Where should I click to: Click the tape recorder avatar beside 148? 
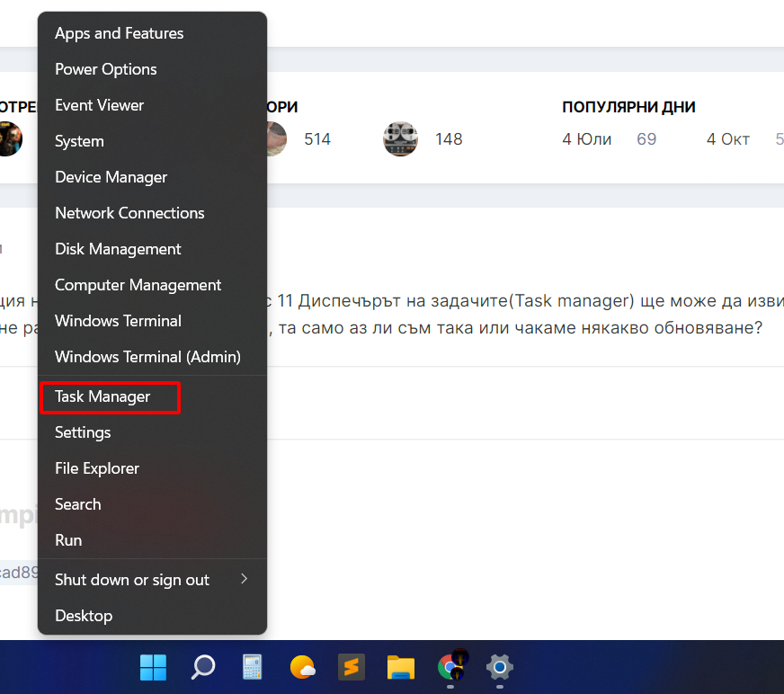(400, 138)
